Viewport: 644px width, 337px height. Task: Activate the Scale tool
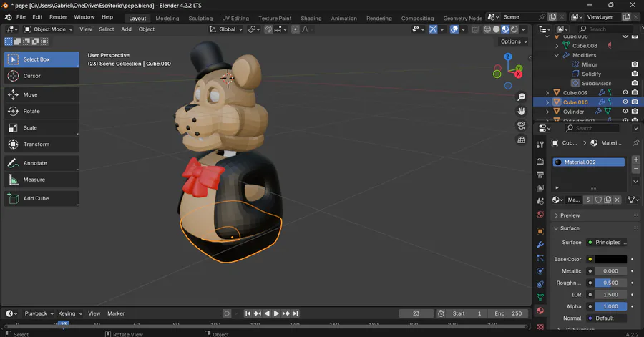[x=42, y=127]
